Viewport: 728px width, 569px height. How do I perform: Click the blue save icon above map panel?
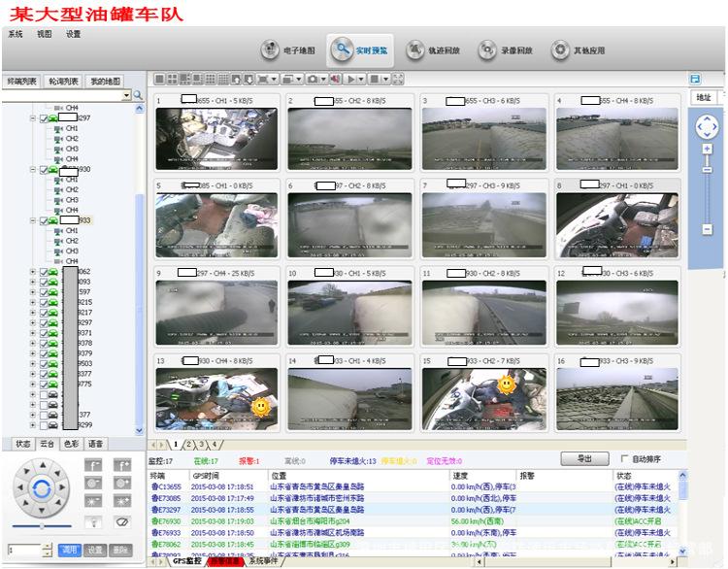point(695,79)
